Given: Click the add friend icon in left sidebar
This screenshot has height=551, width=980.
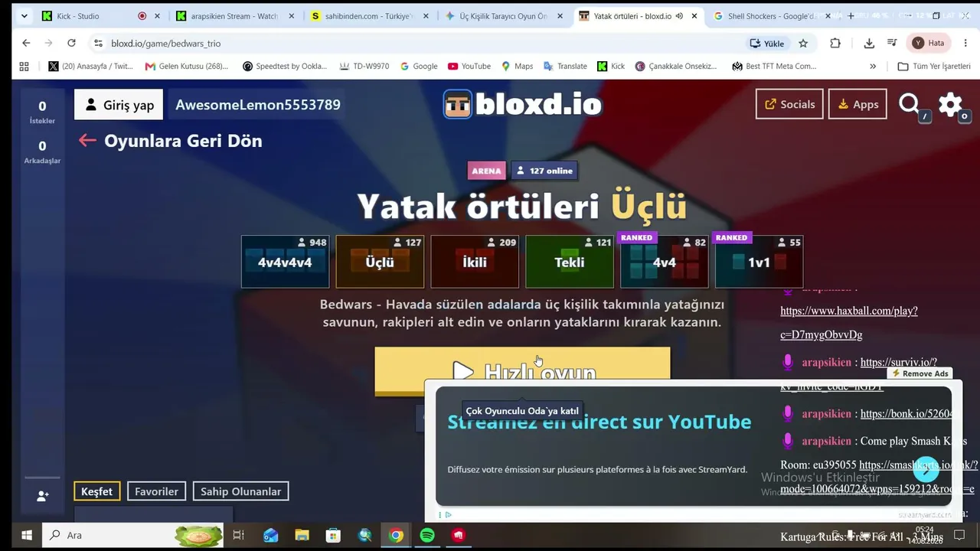Looking at the screenshot, I should (43, 496).
